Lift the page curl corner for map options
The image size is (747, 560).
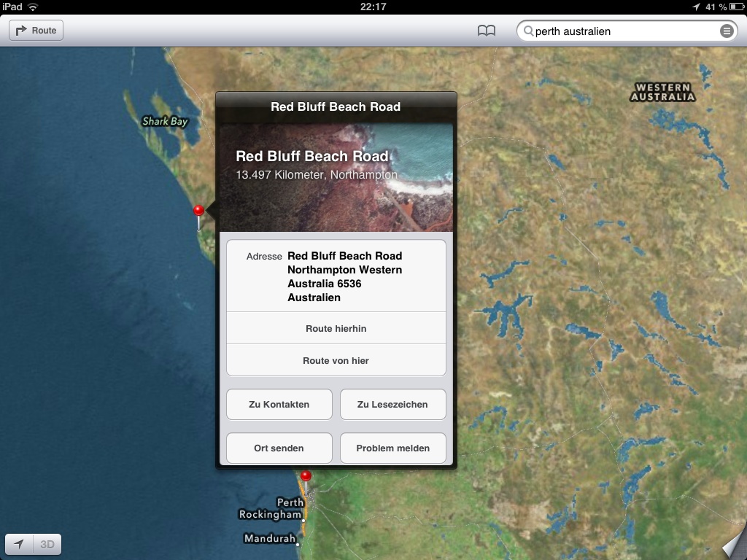tap(734, 544)
